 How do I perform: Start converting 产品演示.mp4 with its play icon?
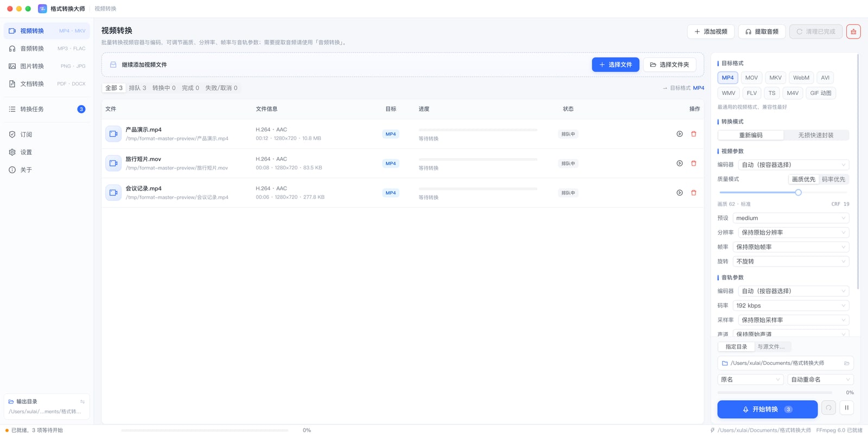(x=680, y=134)
